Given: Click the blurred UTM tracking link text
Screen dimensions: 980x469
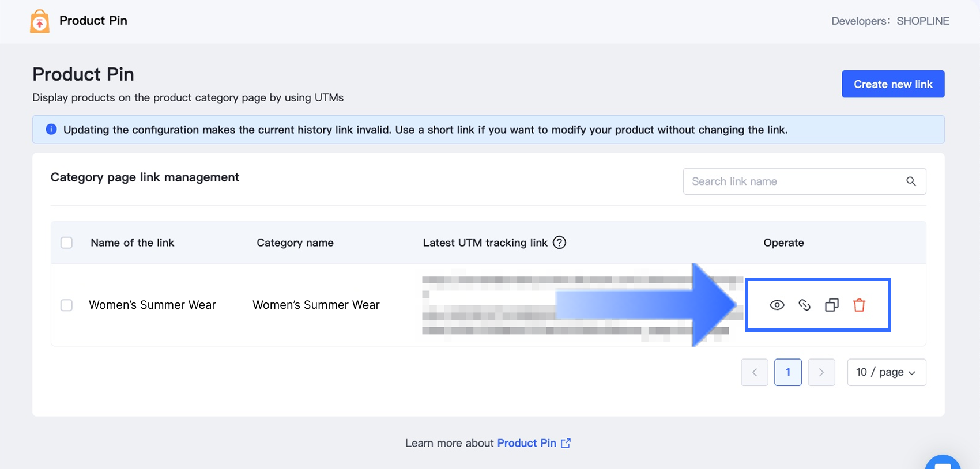Looking at the screenshot, I should [x=490, y=305].
